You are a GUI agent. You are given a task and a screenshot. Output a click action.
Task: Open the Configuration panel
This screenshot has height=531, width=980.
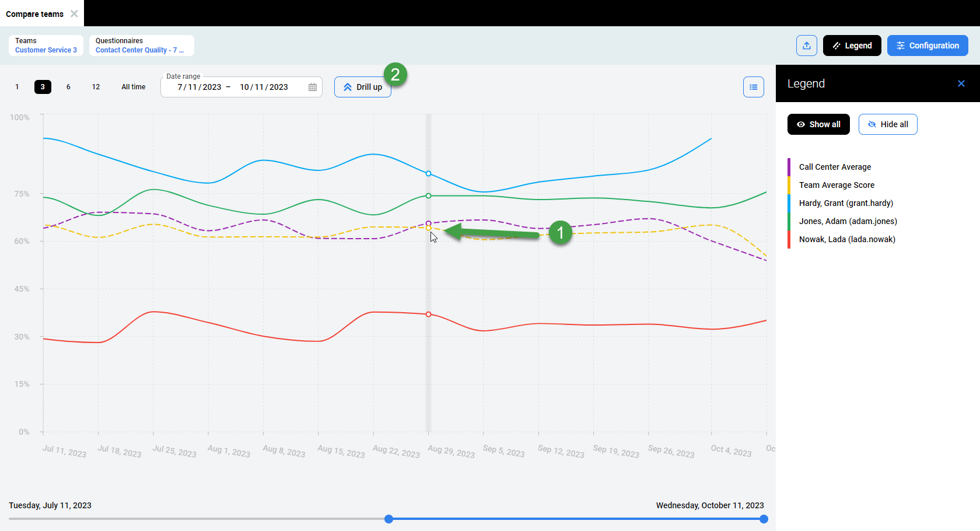[x=928, y=45]
